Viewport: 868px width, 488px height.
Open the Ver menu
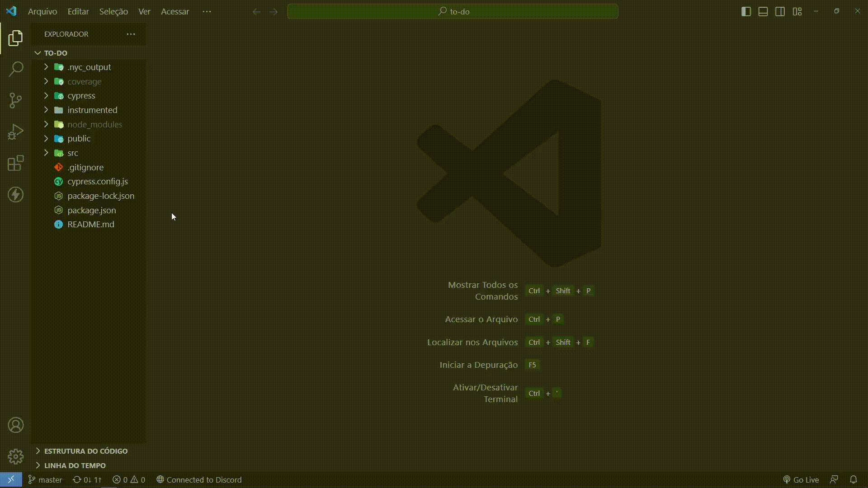point(144,12)
